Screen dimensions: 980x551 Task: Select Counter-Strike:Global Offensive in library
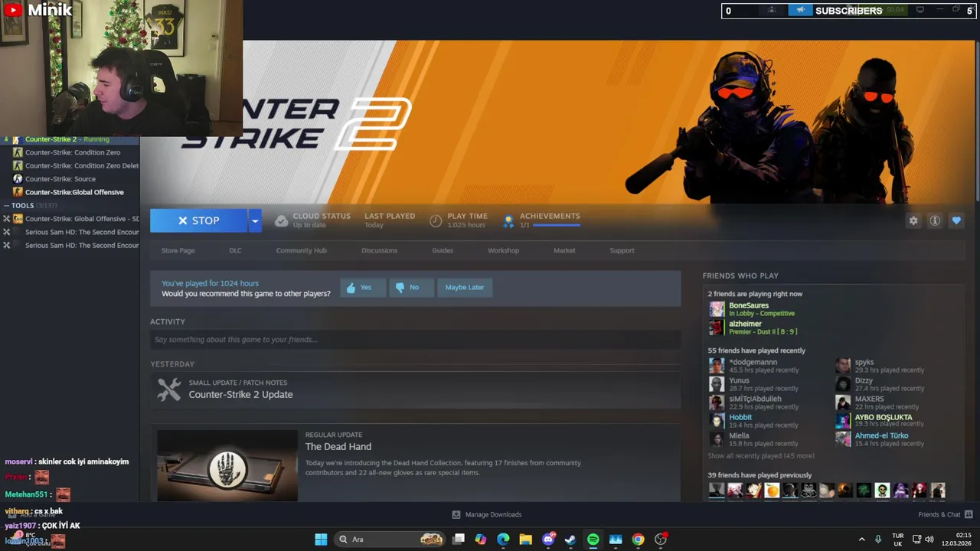(x=74, y=192)
